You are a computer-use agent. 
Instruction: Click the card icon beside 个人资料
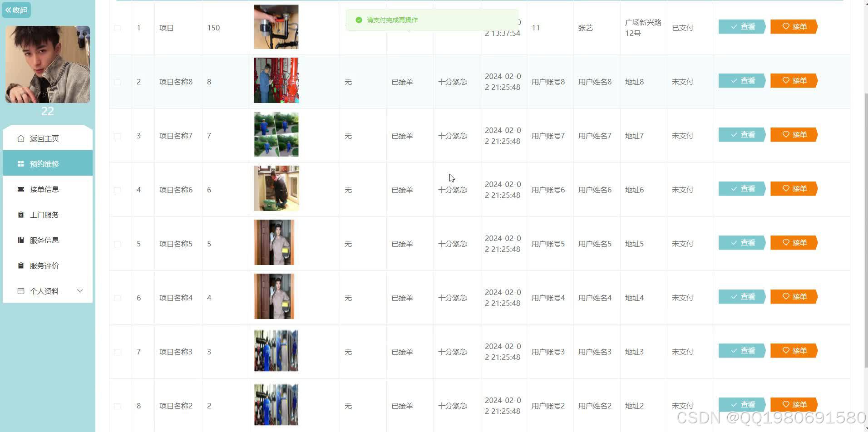(21, 291)
